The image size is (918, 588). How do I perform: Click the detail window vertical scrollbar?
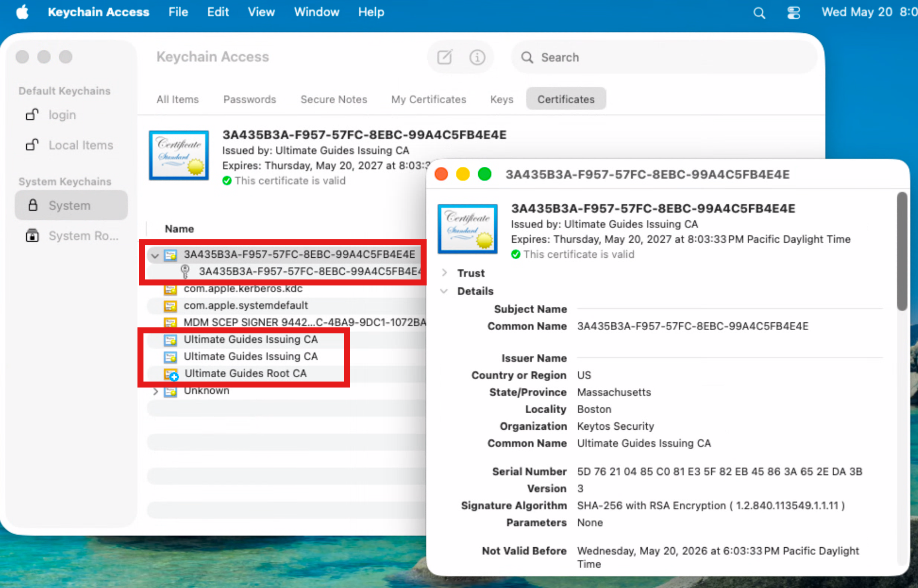tap(902, 251)
